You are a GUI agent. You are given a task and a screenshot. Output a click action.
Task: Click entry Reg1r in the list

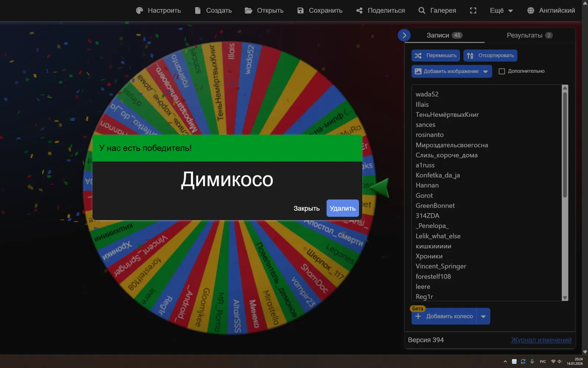coord(424,297)
